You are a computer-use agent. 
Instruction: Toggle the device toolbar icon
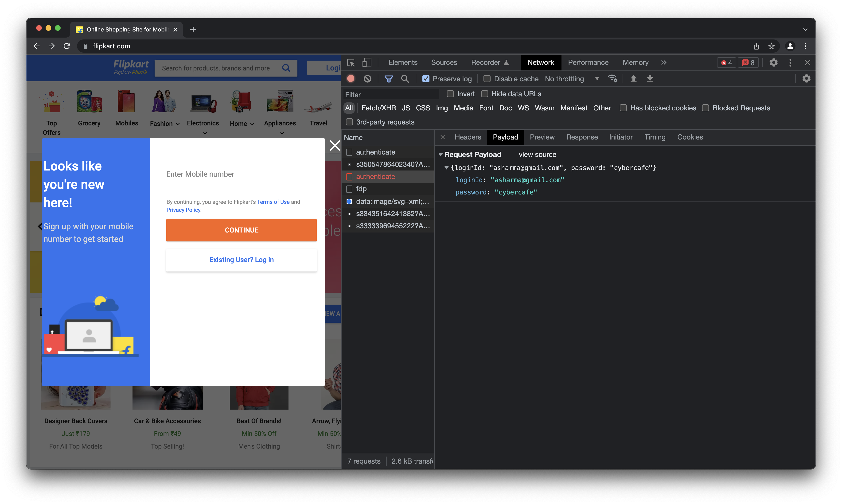coord(367,62)
